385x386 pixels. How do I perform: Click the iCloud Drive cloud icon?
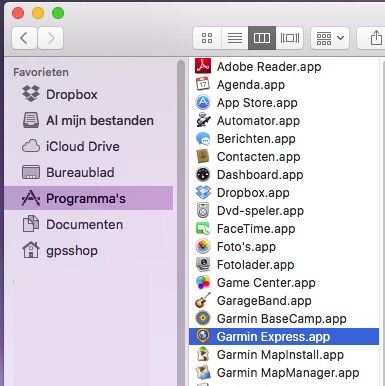click(x=31, y=146)
